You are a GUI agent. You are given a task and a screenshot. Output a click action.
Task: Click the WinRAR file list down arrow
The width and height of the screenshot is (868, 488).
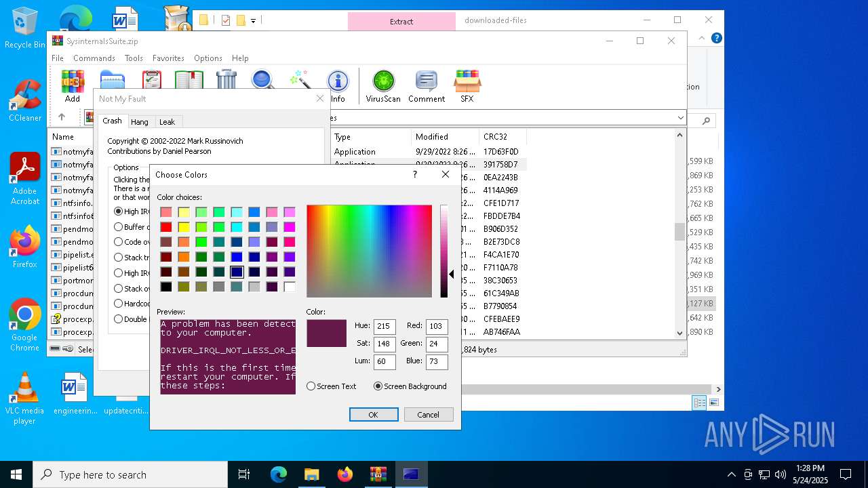[x=680, y=333]
